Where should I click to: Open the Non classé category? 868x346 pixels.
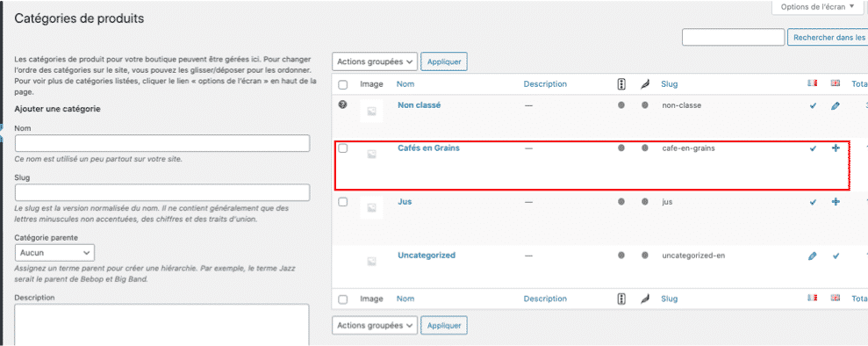pyautogui.click(x=419, y=105)
